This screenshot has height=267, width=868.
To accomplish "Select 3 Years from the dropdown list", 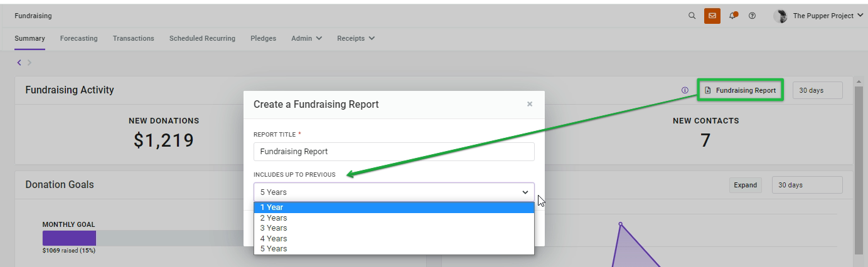I will (x=394, y=228).
